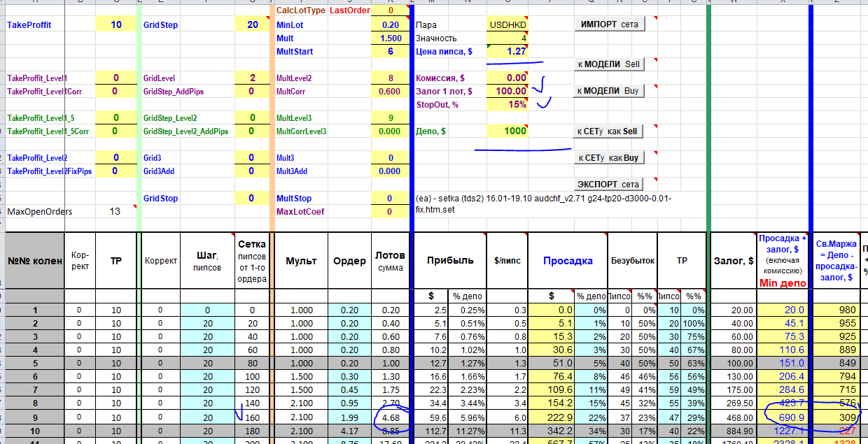Select the GridStep value cell showing 20
Screen dimensions: 868x444
coord(253,25)
